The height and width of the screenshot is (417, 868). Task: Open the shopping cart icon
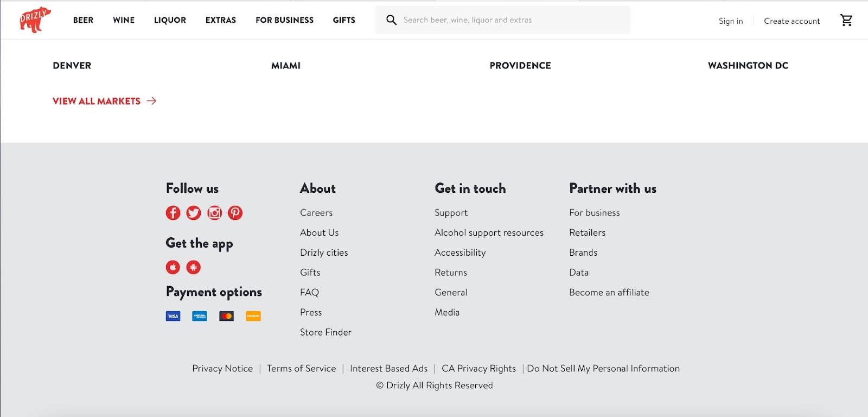pos(846,20)
